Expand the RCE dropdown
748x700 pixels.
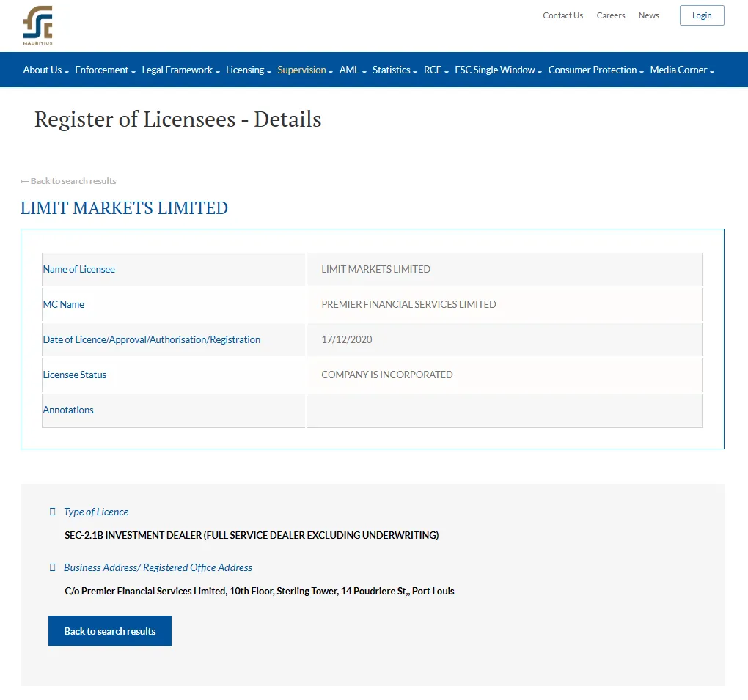coord(436,70)
